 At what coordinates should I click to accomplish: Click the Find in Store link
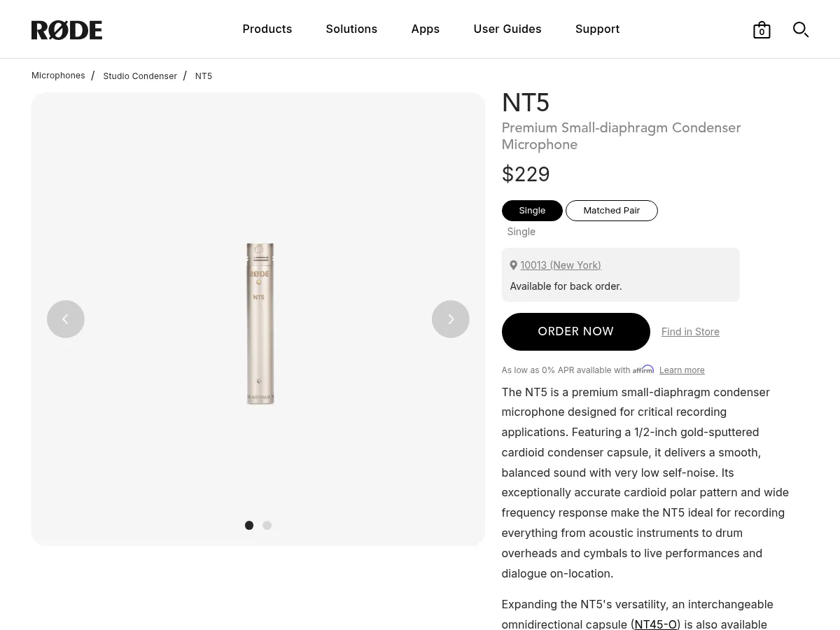(690, 332)
